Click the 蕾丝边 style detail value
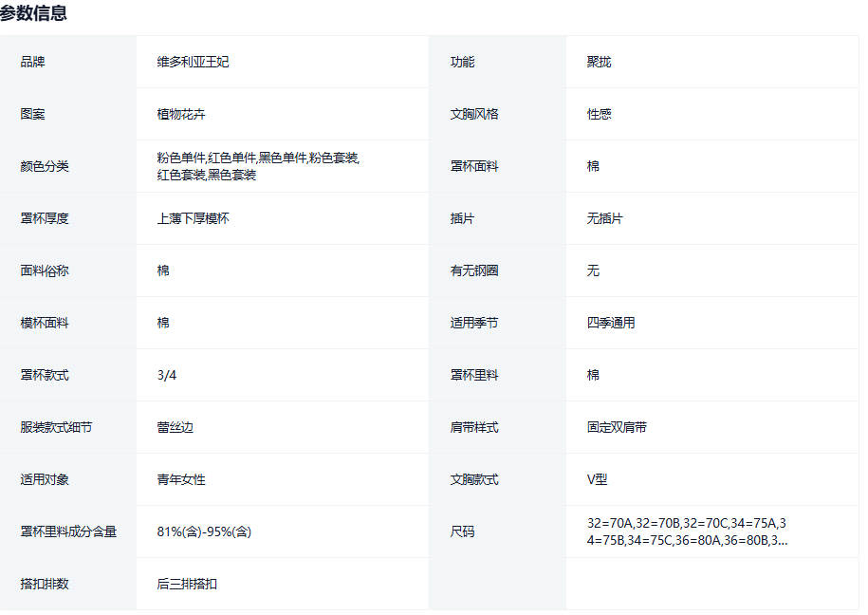The image size is (868, 615). pyautogui.click(x=175, y=427)
